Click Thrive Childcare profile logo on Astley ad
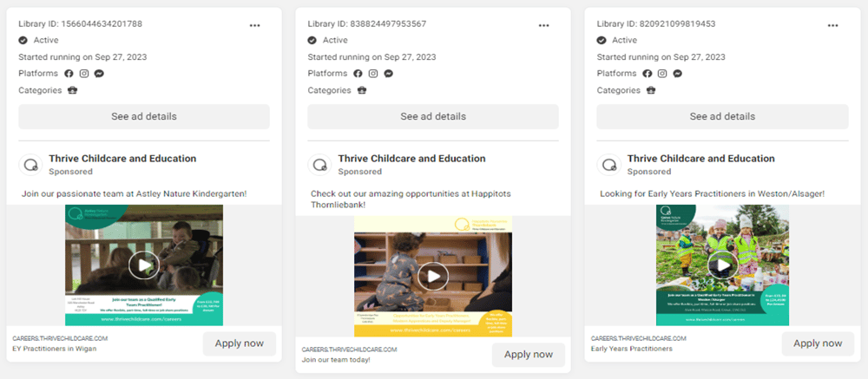This screenshot has height=379, width=868. pos(30,165)
